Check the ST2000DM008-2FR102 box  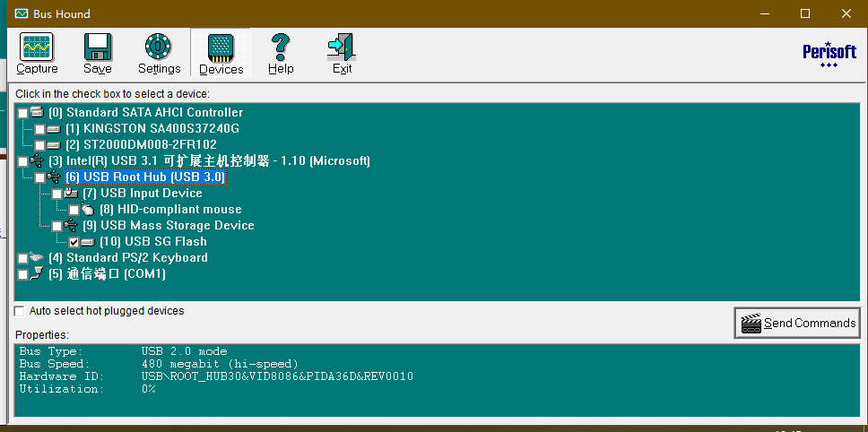point(39,145)
